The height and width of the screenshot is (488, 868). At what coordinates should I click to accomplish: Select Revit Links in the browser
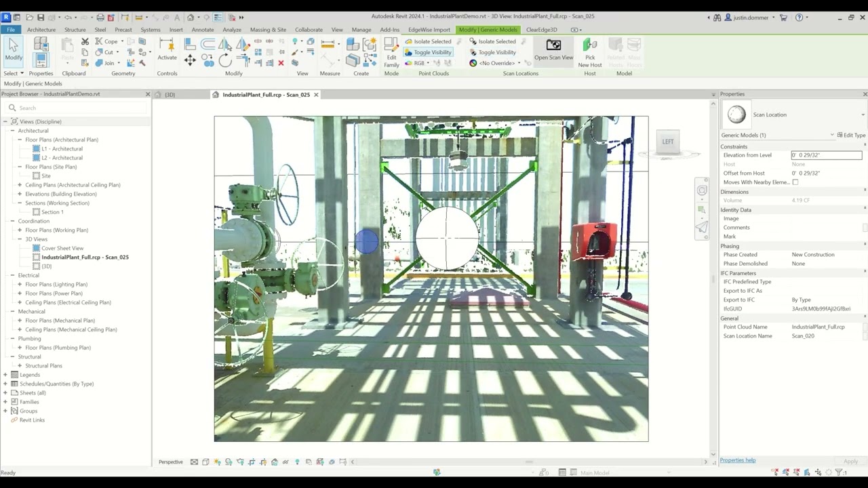[32, 420]
